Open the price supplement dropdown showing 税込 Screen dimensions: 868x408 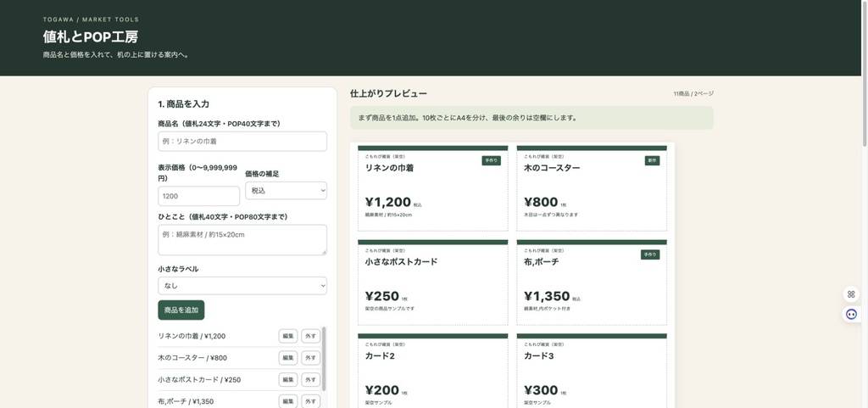(x=287, y=191)
